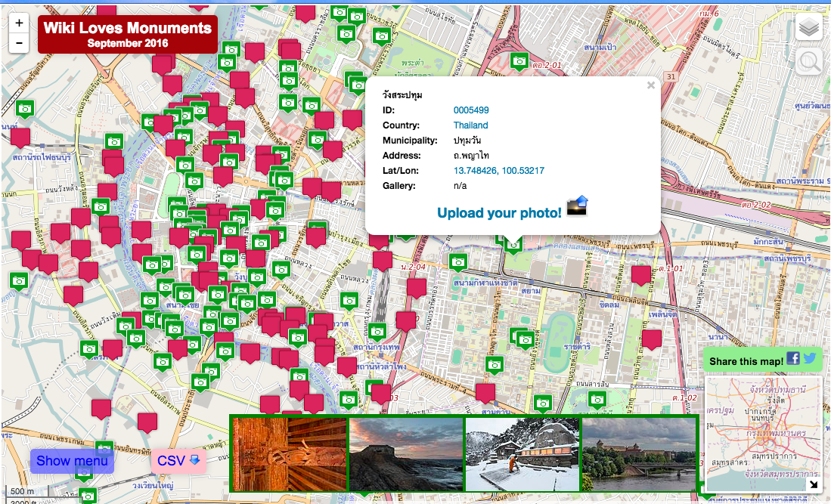Open the Thailand country link
The width and height of the screenshot is (831, 504).
pos(470,125)
